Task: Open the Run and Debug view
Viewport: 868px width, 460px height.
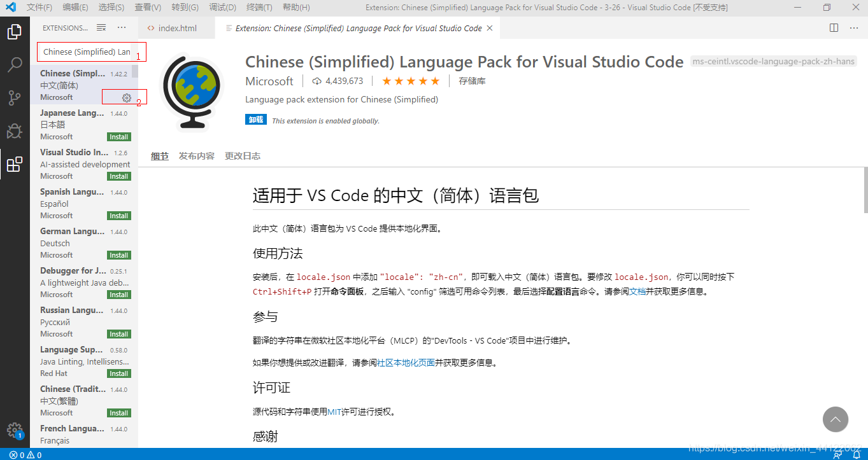Action: point(15,130)
